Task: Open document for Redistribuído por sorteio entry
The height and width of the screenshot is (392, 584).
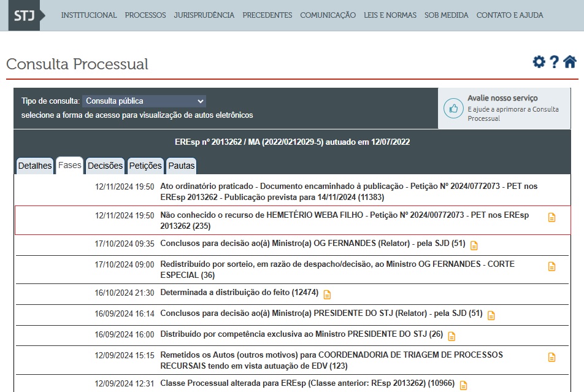Action: click(551, 266)
